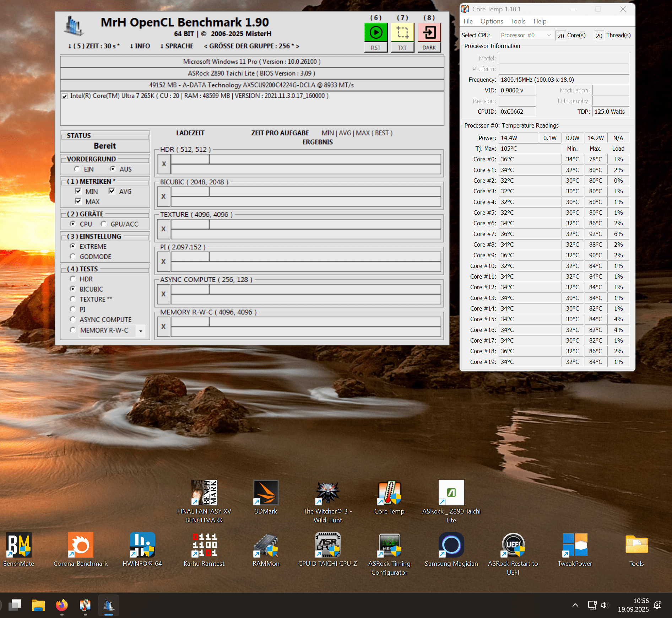Click the taskbar clock showing 10:56
672x618 pixels.
click(633, 605)
